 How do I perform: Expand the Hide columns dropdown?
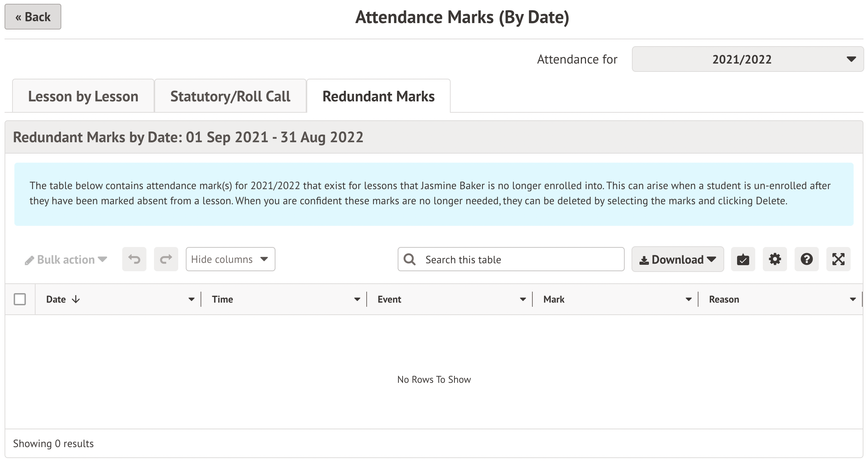pyautogui.click(x=230, y=259)
